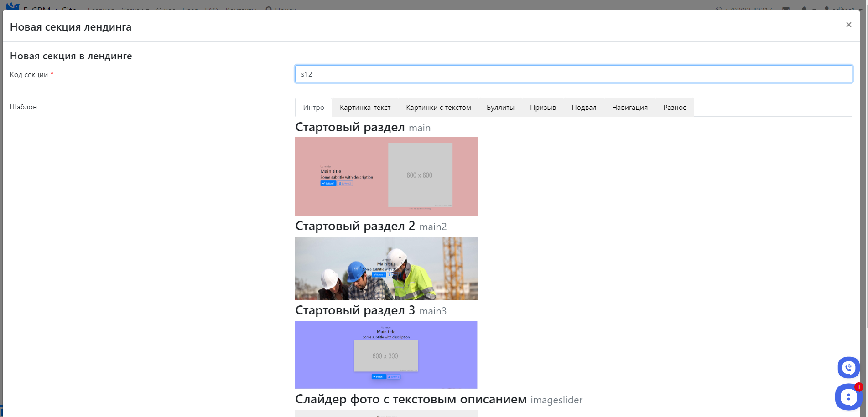
Task: Pick the construction workers main2 template
Action: [x=386, y=268]
